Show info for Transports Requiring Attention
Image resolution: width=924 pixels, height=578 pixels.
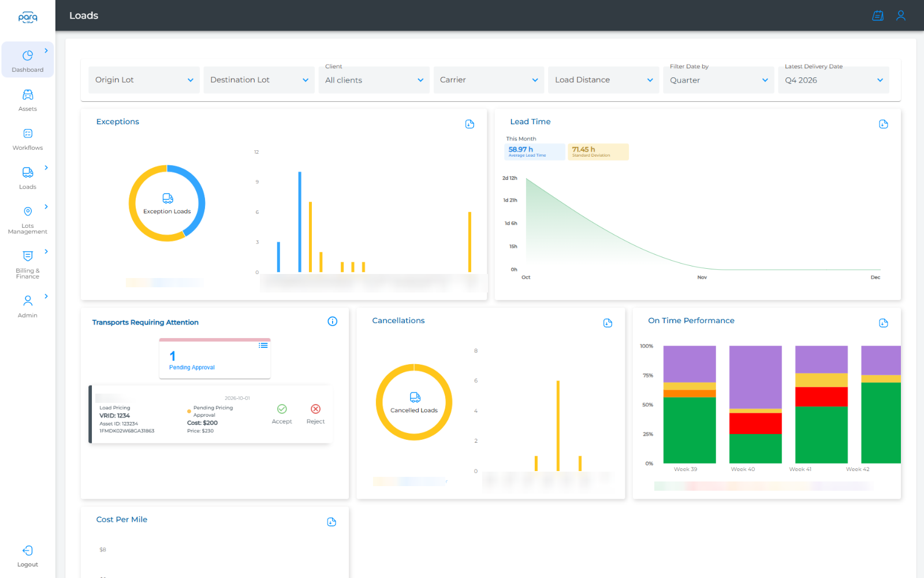333,321
